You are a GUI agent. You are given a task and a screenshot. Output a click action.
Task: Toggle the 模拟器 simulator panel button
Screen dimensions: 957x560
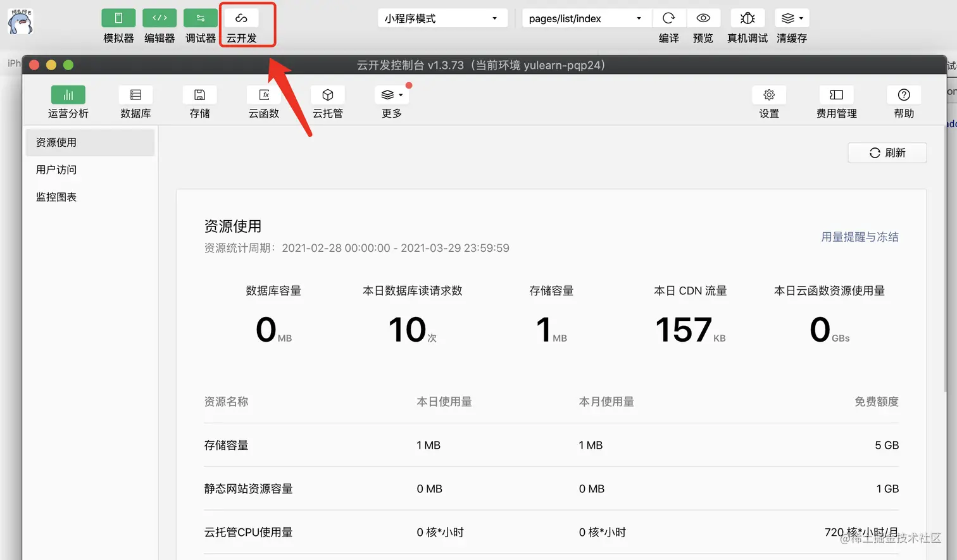point(118,18)
